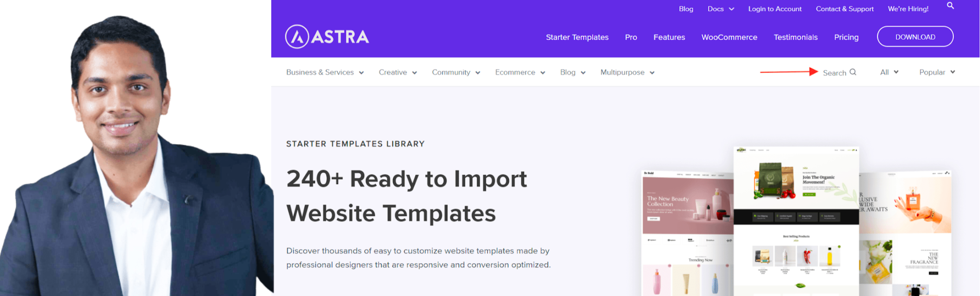Open the Community category dropdown

456,72
